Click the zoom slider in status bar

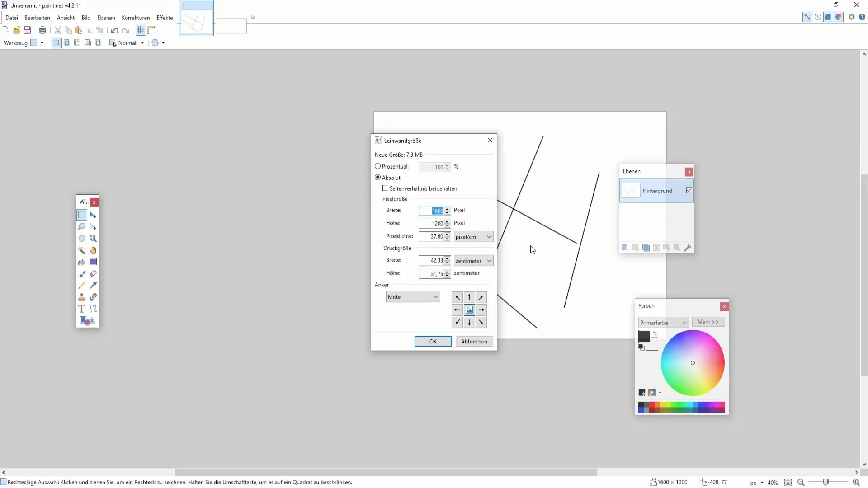[826, 483]
